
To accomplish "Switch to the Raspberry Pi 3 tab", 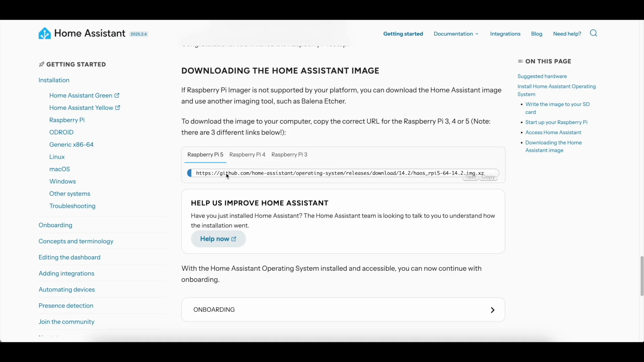I will (289, 155).
